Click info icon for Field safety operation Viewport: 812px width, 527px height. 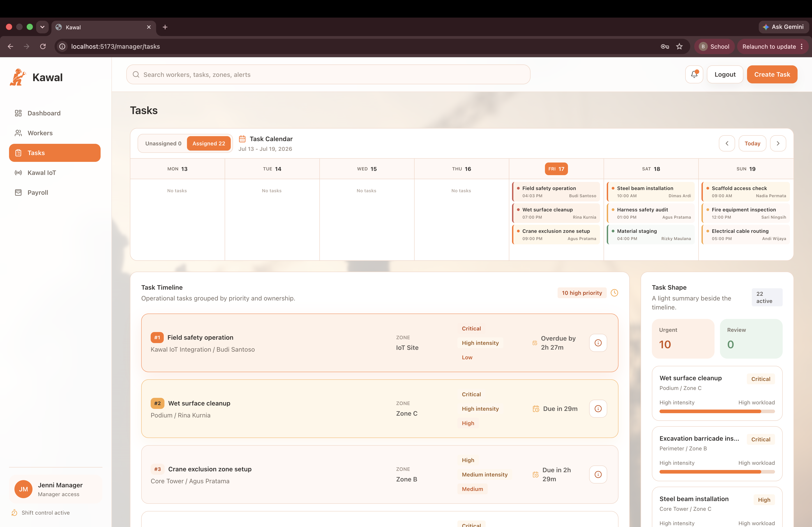point(598,343)
